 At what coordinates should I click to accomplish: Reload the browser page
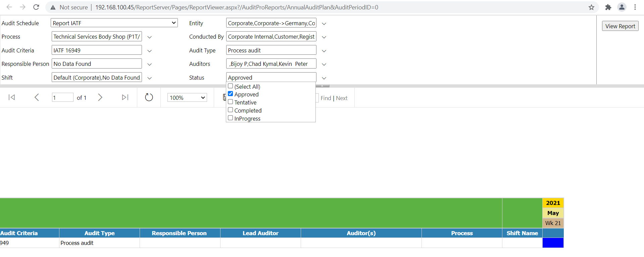click(x=36, y=7)
